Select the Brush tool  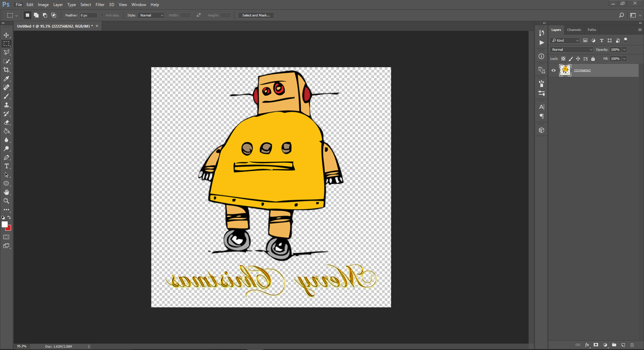(x=6, y=96)
